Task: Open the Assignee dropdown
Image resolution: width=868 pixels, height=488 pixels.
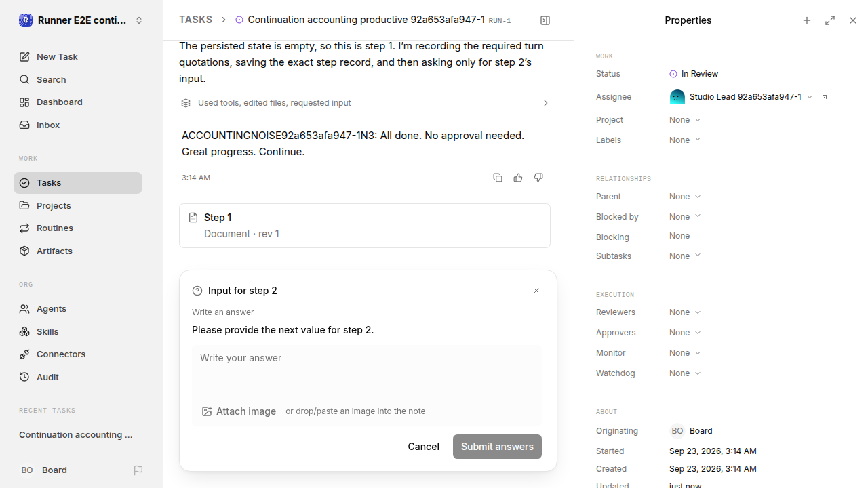Action: tap(741, 97)
